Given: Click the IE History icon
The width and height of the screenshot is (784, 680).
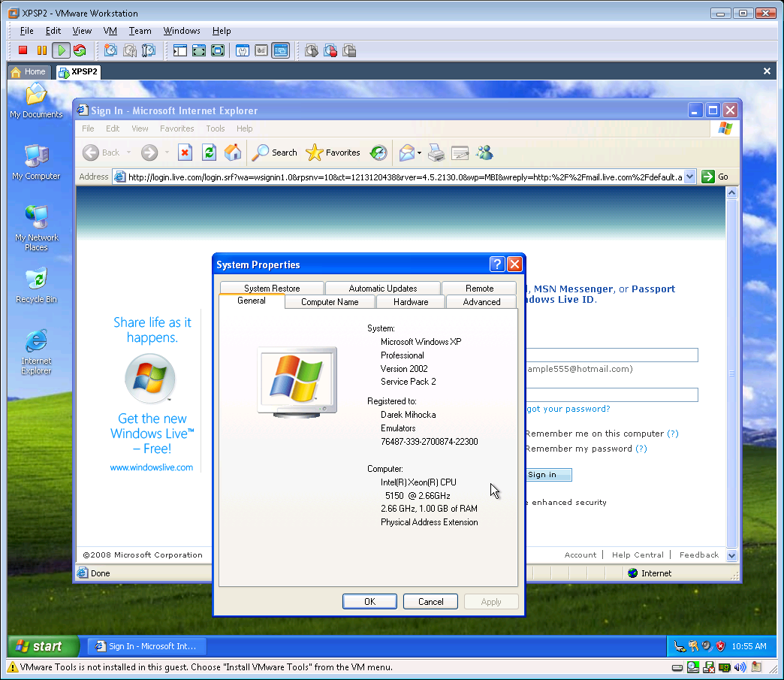Looking at the screenshot, I should point(378,153).
